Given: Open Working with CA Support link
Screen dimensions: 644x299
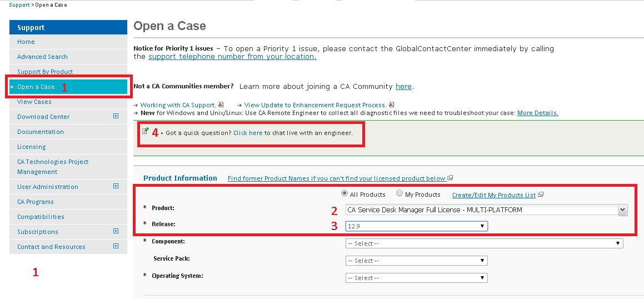Looking at the screenshot, I should 178,105.
